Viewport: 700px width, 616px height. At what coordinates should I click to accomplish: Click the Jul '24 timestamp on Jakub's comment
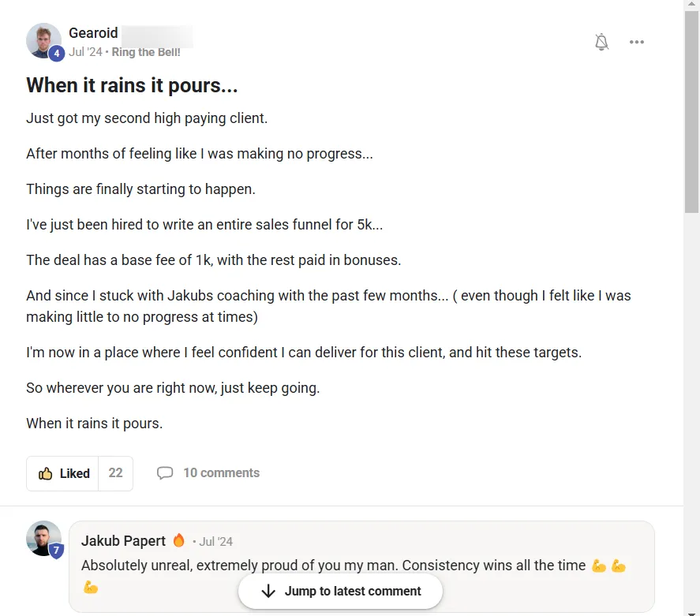[x=215, y=542]
